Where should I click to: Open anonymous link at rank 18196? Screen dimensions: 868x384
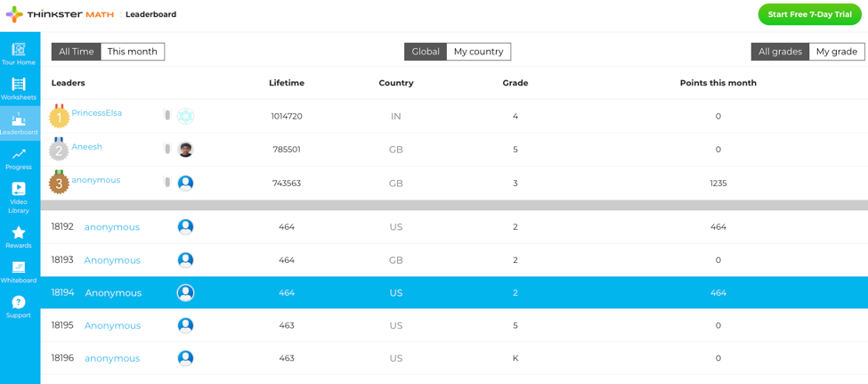click(112, 358)
